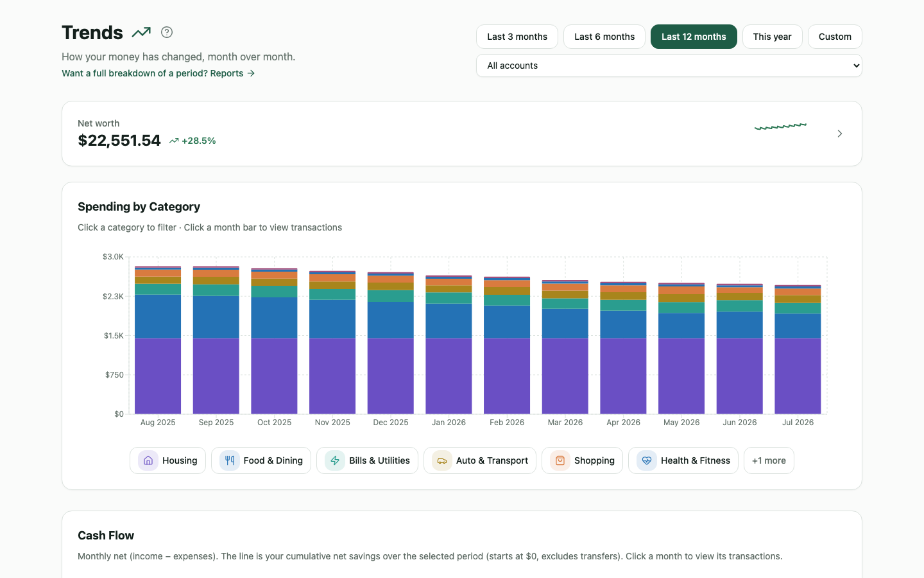This screenshot has width=924, height=578.
Task: Click the Net worth label
Action: pyautogui.click(x=99, y=123)
